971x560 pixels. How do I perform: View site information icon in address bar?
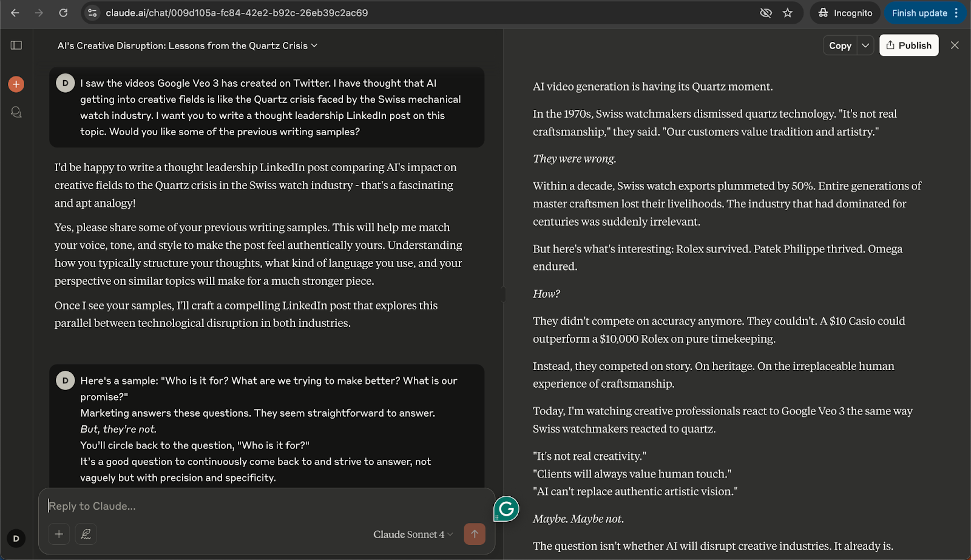tap(92, 13)
